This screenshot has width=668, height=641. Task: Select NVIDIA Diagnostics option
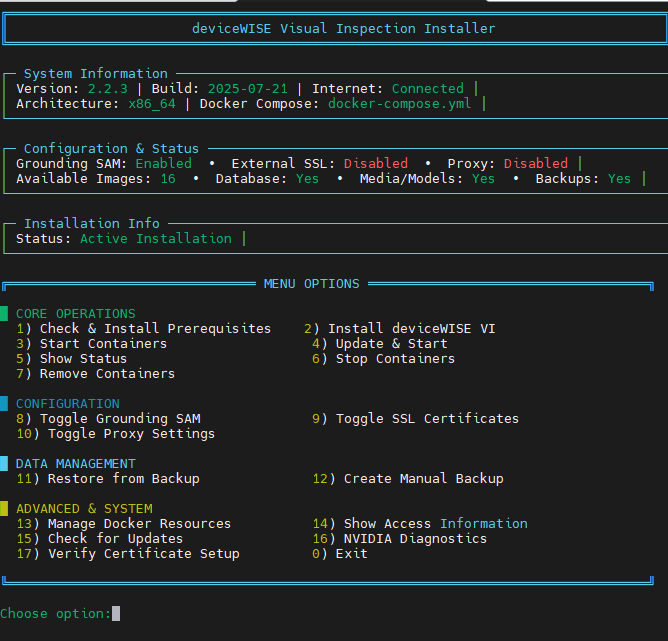coord(399,539)
